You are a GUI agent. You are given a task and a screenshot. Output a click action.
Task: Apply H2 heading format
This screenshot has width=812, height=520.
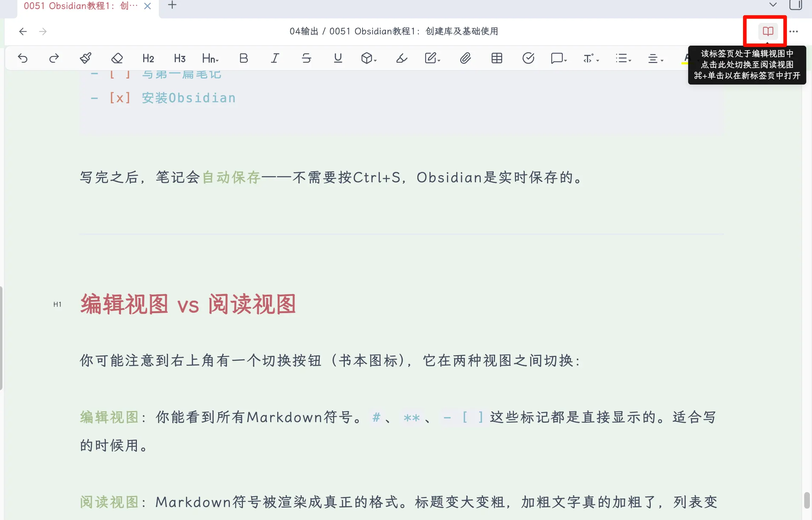tap(148, 58)
